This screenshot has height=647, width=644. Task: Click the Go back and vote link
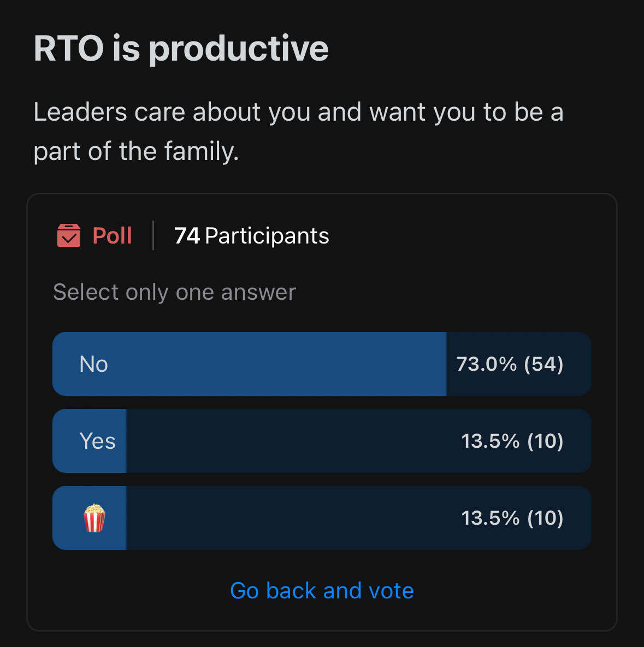(x=322, y=590)
